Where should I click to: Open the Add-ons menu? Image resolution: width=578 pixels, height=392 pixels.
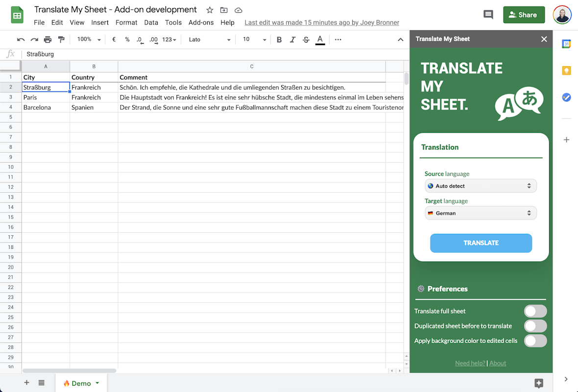(201, 23)
